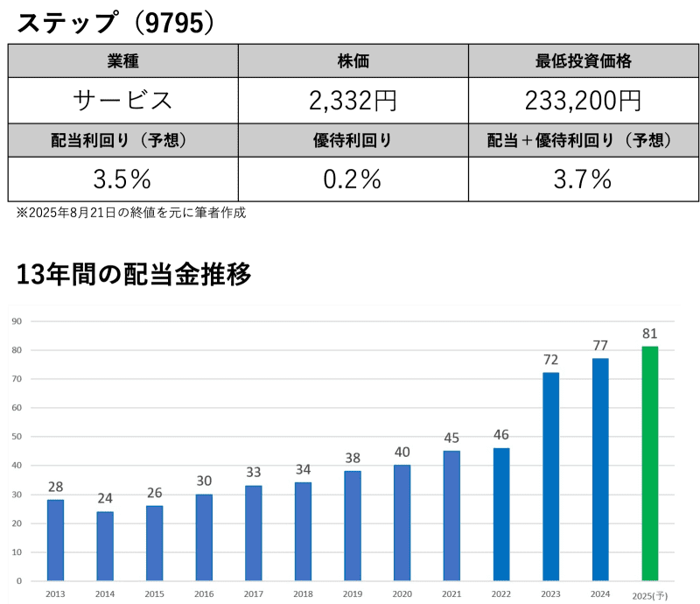
Task: Select the 233,200円 table cell
Action: click(x=583, y=101)
